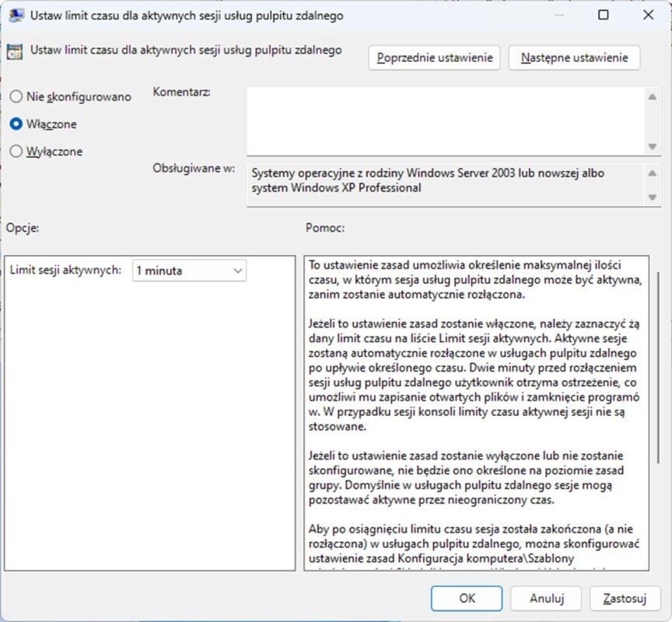Click help paragraph starting "To ustawienie zasad umożliwia"

(475, 280)
